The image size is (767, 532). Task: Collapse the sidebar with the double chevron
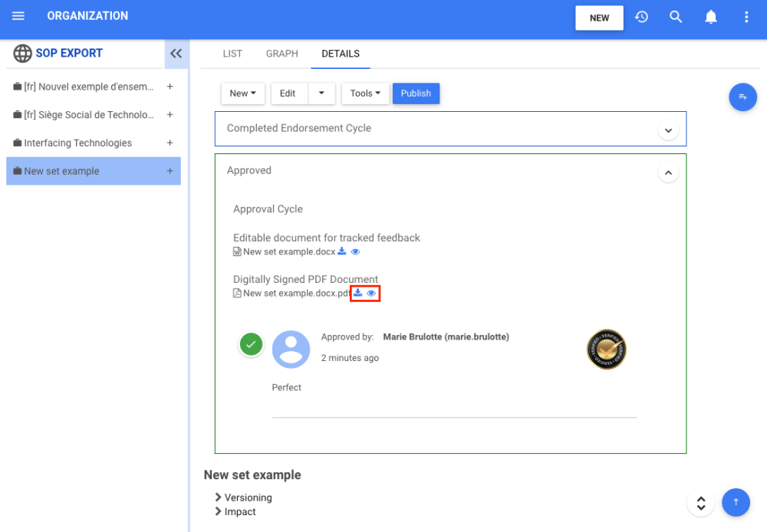coord(176,54)
